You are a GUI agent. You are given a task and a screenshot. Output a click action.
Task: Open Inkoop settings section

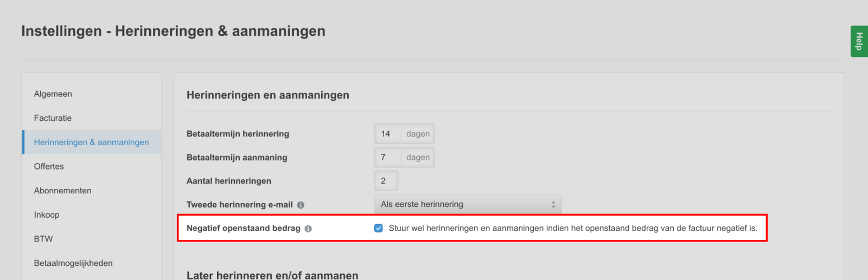pyautogui.click(x=47, y=214)
